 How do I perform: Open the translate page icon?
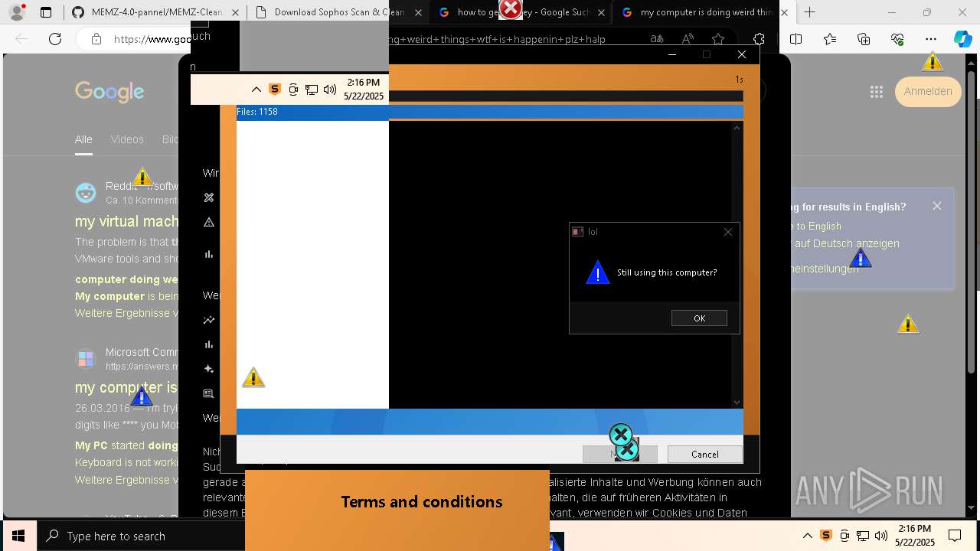click(657, 39)
